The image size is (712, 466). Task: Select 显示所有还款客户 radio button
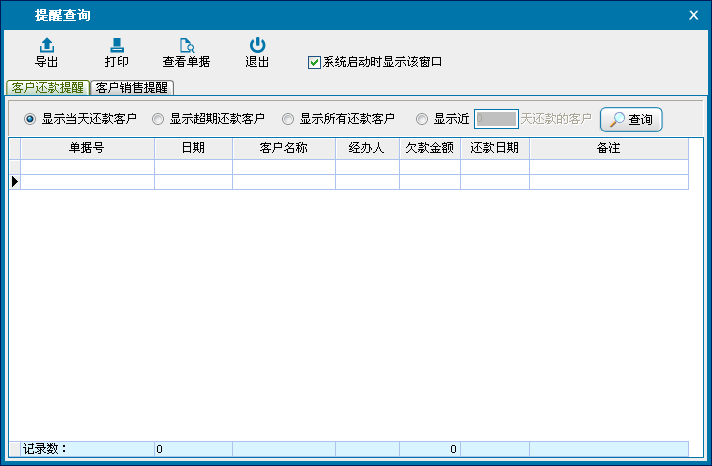[288, 119]
